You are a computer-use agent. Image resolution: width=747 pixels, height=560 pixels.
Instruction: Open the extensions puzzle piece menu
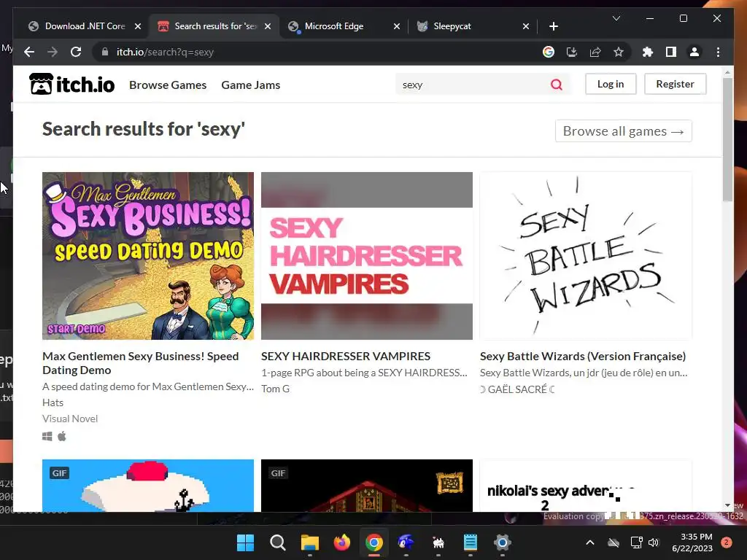pyautogui.click(x=648, y=52)
